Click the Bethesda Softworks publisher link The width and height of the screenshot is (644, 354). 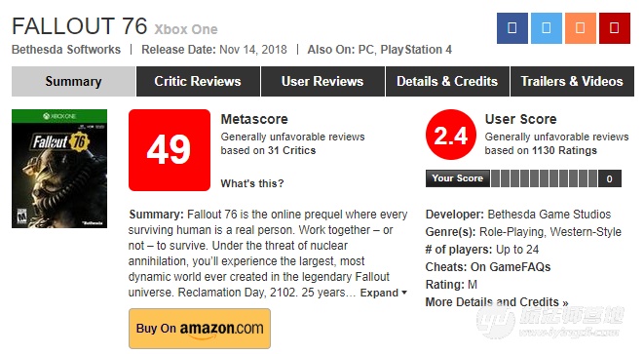click(66, 50)
